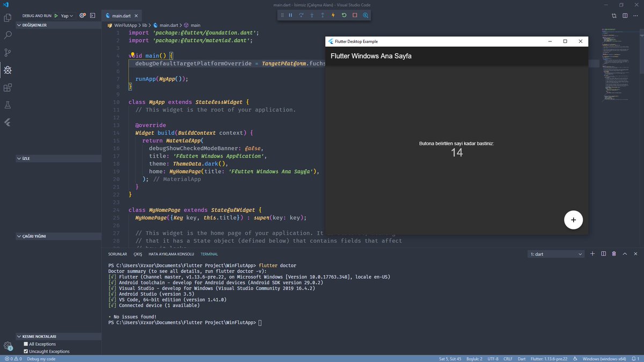The height and width of the screenshot is (362, 644).
Task: Change language mode via Dart status item
Action: [522, 358]
